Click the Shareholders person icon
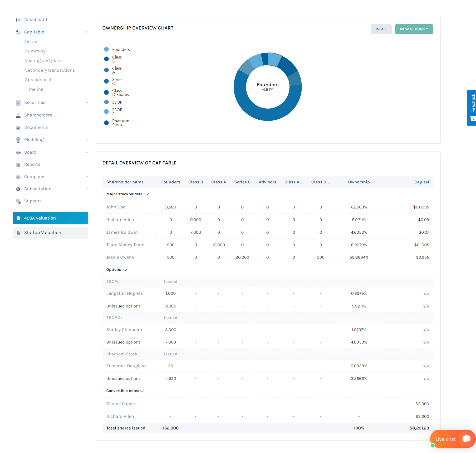The image size is (476, 453). (x=18, y=115)
